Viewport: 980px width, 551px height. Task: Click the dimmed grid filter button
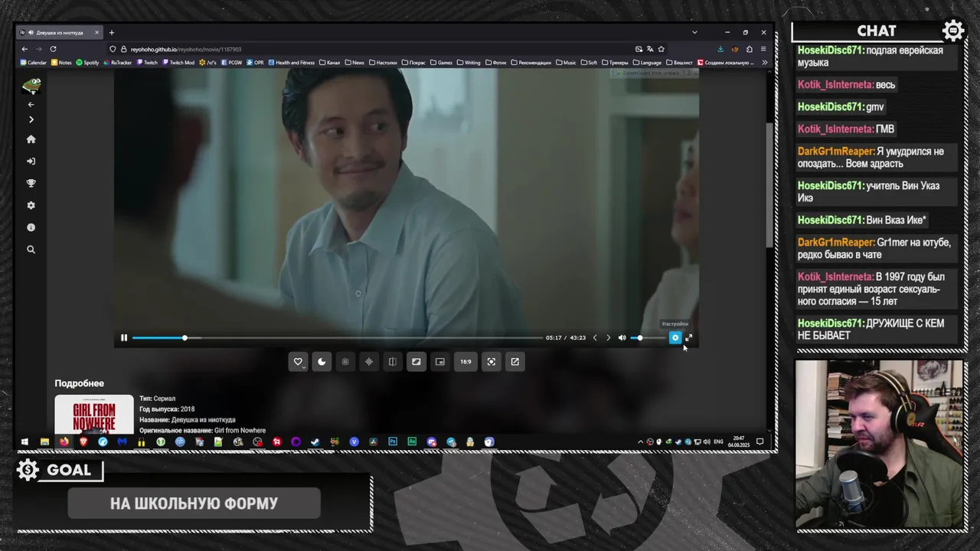[345, 362]
